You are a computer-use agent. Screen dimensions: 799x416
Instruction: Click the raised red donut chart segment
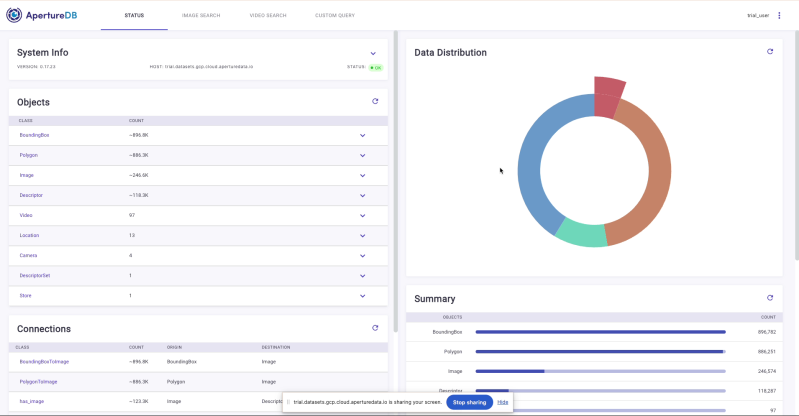pyautogui.click(x=607, y=97)
